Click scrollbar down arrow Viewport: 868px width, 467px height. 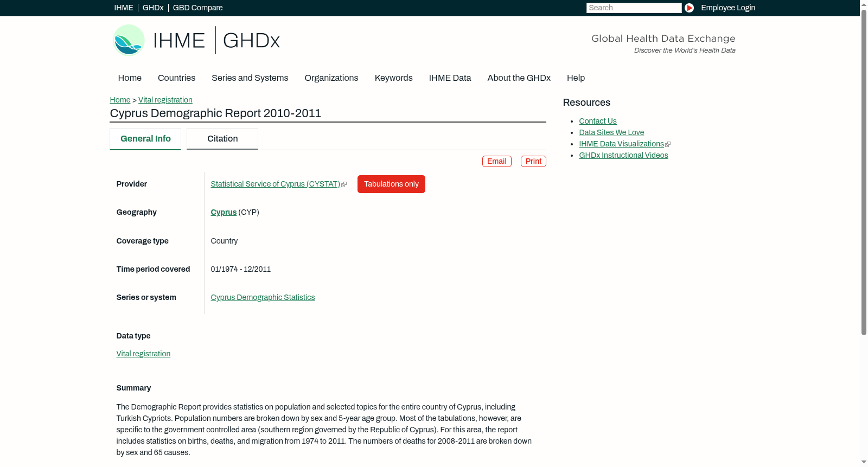point(864,462)
